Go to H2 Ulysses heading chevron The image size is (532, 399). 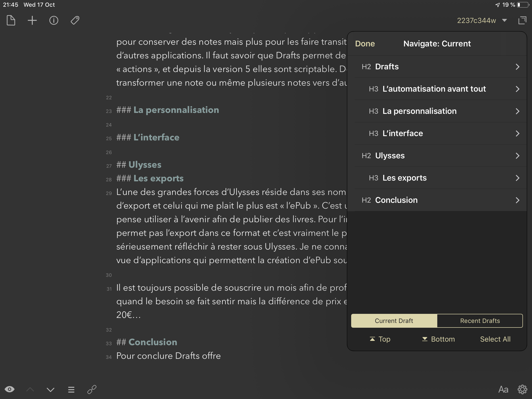click(517, 156)
